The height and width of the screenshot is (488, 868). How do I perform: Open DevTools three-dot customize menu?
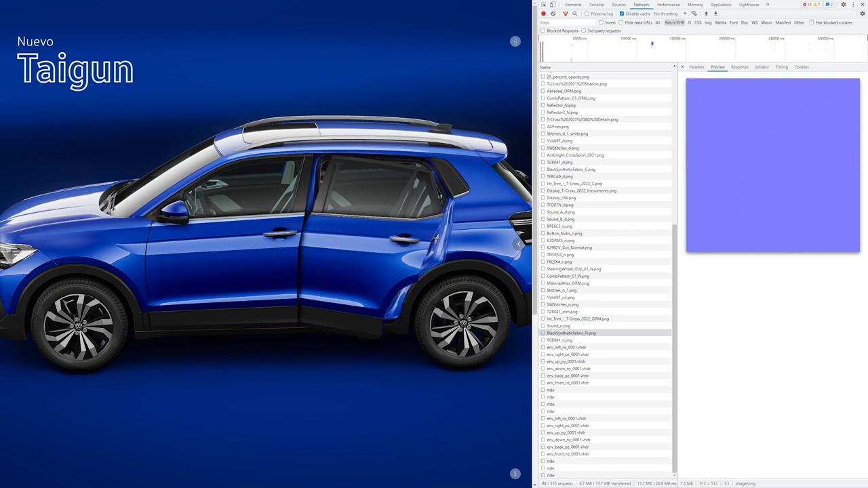853,5
